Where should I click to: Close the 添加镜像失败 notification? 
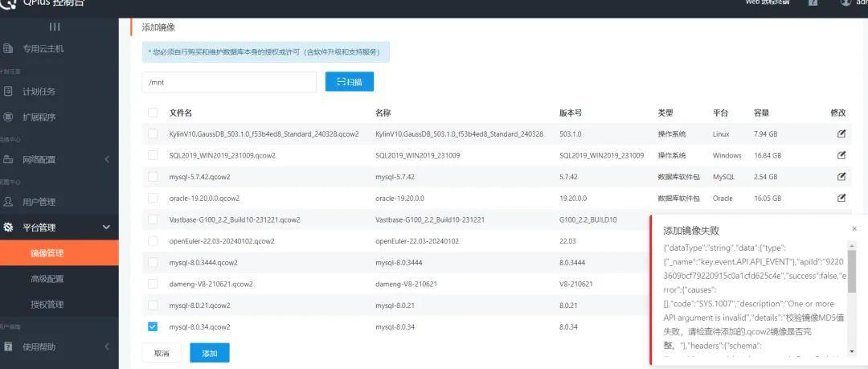854,228
